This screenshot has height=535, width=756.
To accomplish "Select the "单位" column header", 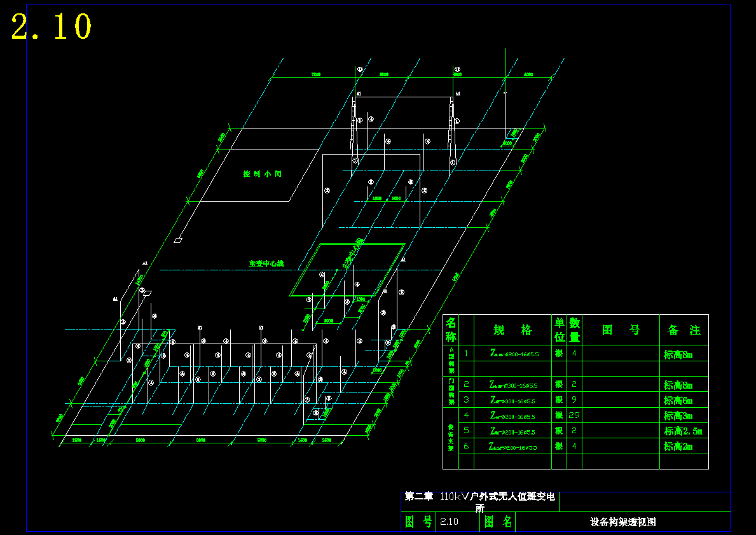I will pyautogui.click(x=560, y=330).
